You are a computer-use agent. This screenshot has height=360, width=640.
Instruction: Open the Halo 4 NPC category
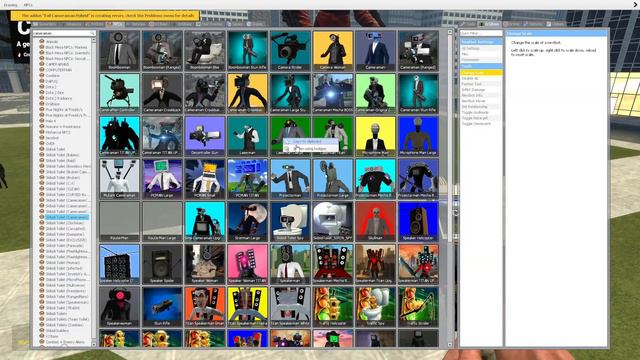(51, 121)
